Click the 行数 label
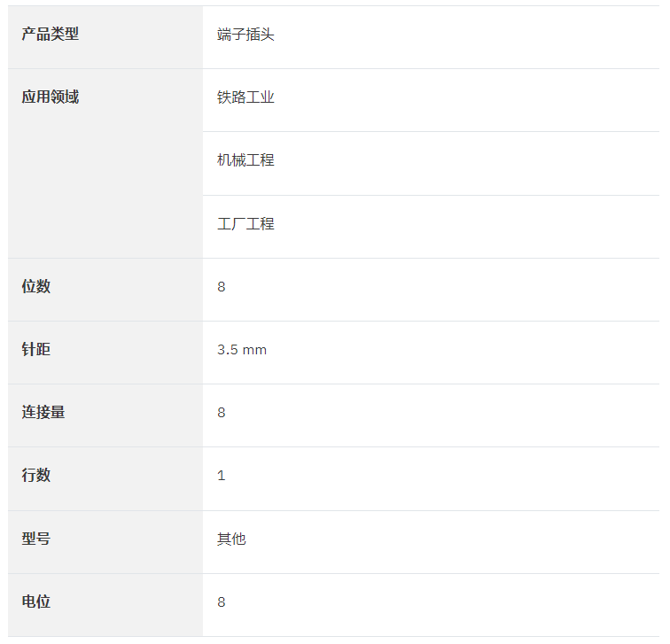670x644 pixels. click(x=36, y=475)
